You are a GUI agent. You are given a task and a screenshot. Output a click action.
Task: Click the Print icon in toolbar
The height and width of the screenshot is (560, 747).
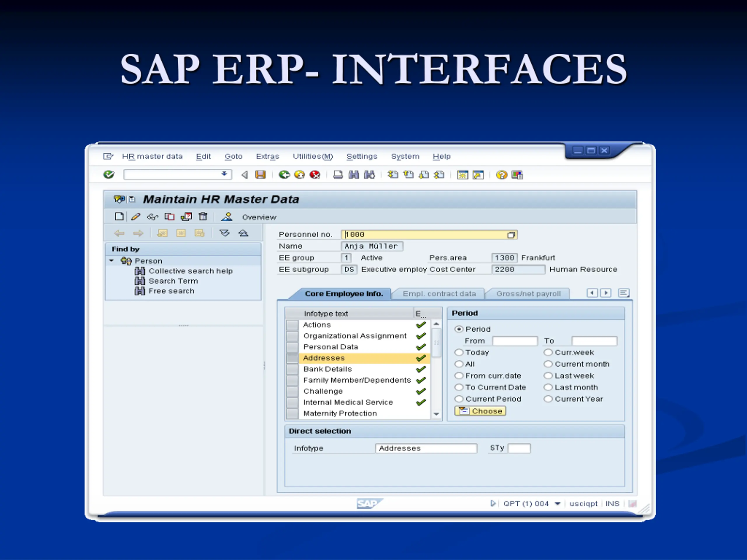pos(338,174)
